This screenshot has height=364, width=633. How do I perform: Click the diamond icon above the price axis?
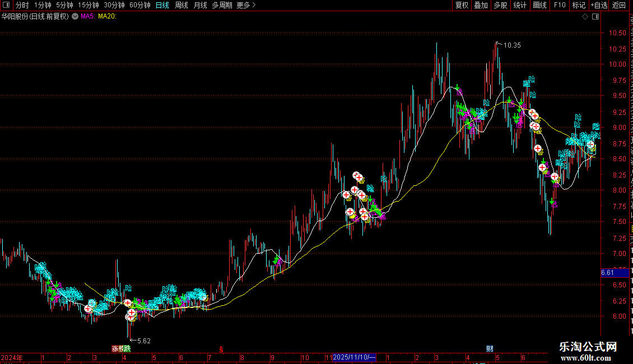click(585, 17)
